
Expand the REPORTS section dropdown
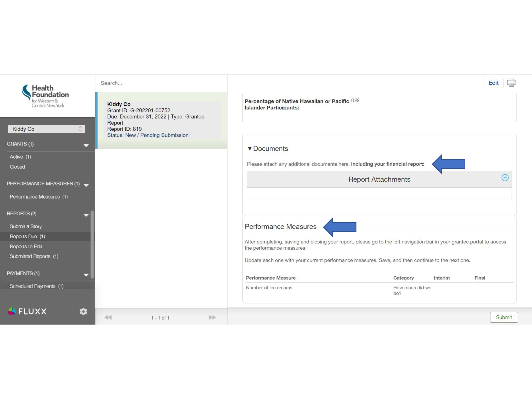pos(86,214)
